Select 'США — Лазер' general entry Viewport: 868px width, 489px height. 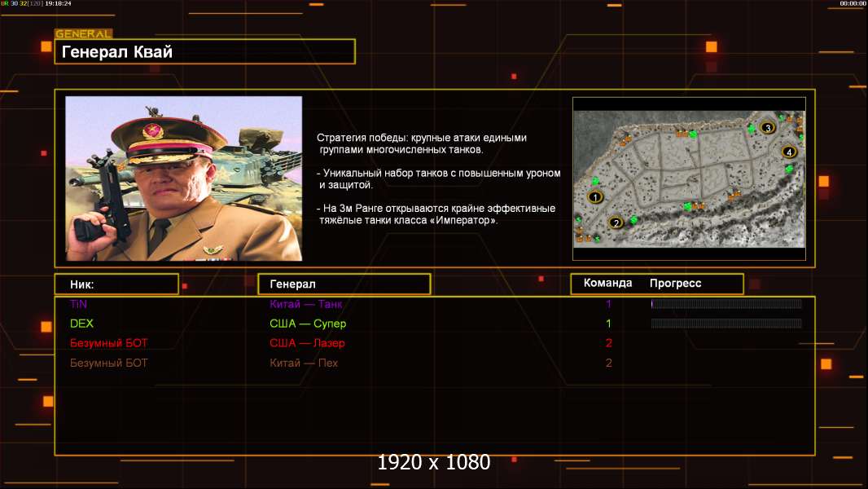pos(308,343)
